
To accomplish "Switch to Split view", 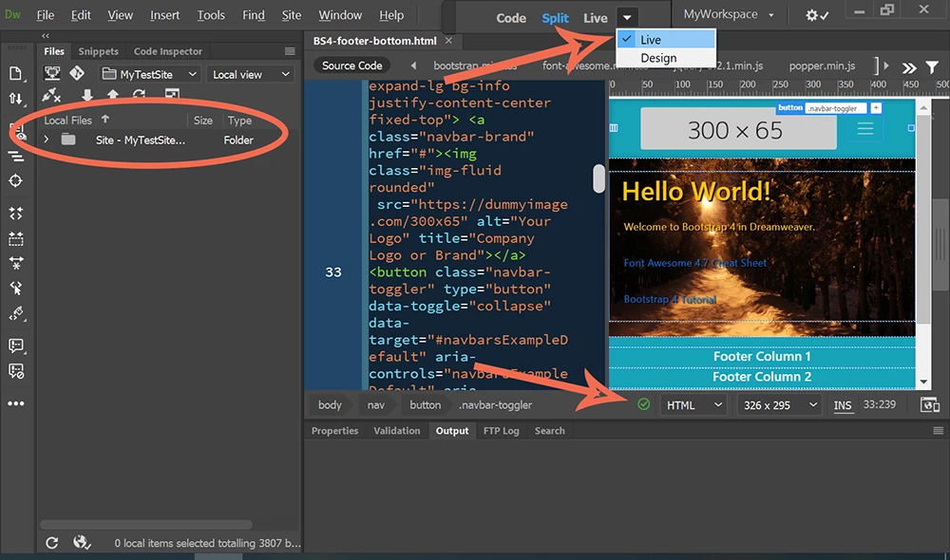I will [555, 18].
